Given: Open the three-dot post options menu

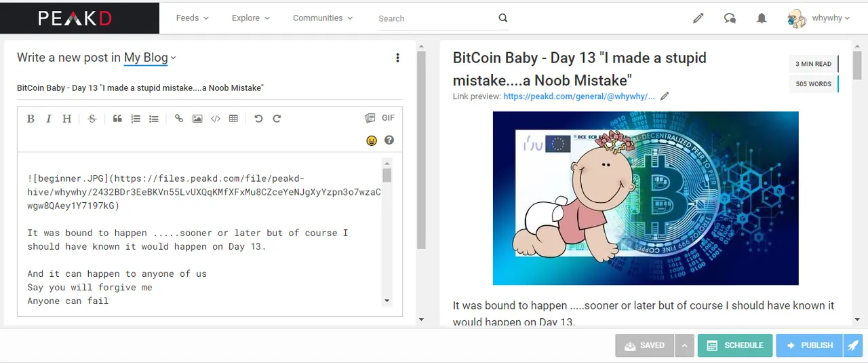Looking at the screenshot, I should [398, 58].
